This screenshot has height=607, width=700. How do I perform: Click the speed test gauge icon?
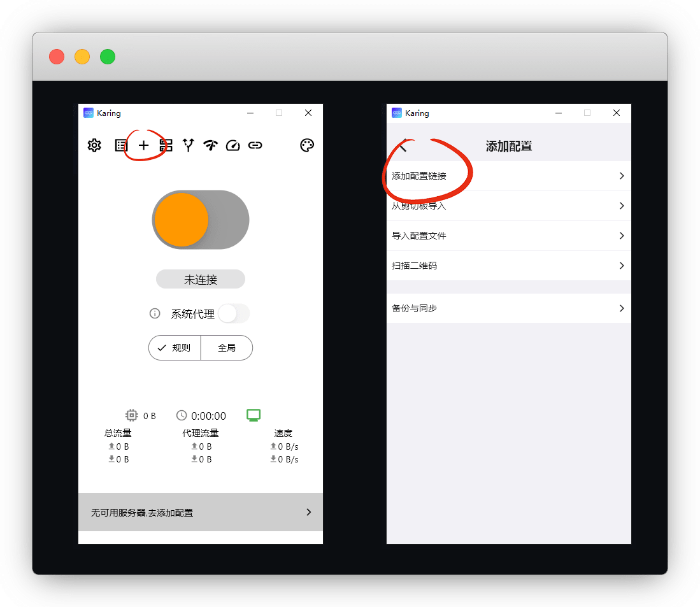(x=210, y=145)
